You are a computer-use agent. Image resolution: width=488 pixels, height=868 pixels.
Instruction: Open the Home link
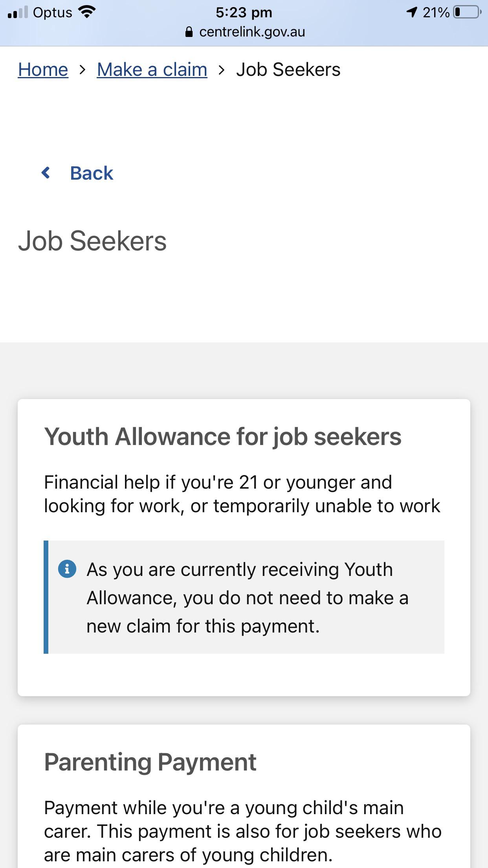[x=43, y=69]
